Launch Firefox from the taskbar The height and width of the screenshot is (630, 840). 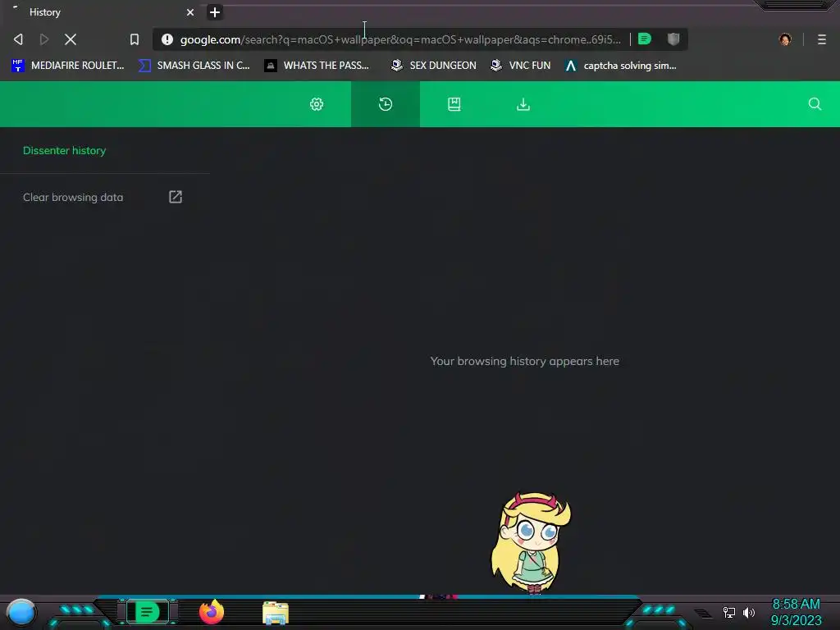(x=212, y=612)
